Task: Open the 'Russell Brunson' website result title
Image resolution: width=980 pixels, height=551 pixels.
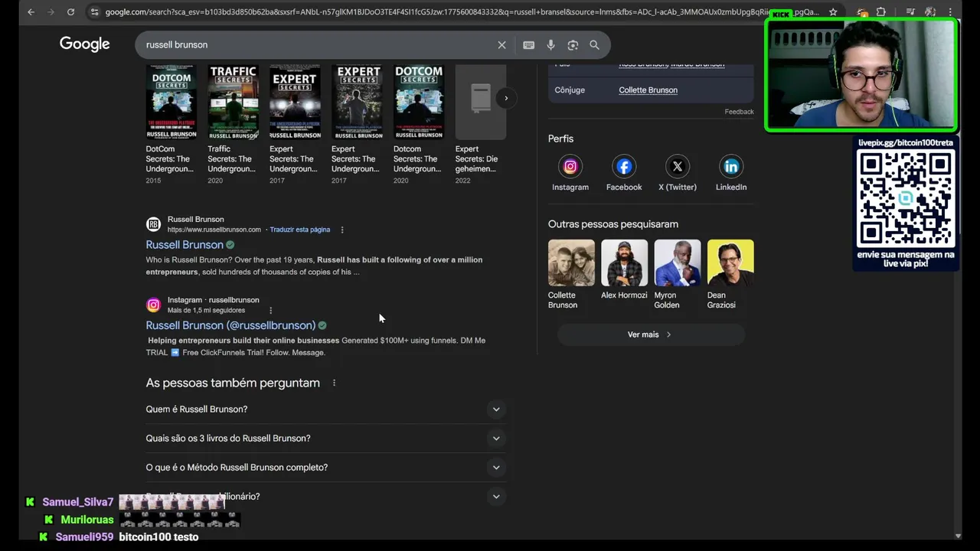Action: pyautogui.click(x=185, y=245)
